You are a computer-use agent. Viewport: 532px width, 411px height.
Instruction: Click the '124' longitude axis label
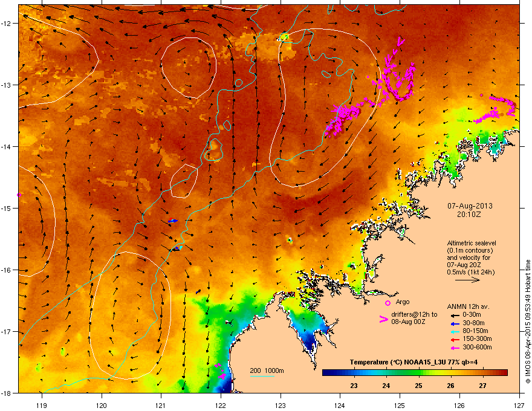[x=340, y=405]
